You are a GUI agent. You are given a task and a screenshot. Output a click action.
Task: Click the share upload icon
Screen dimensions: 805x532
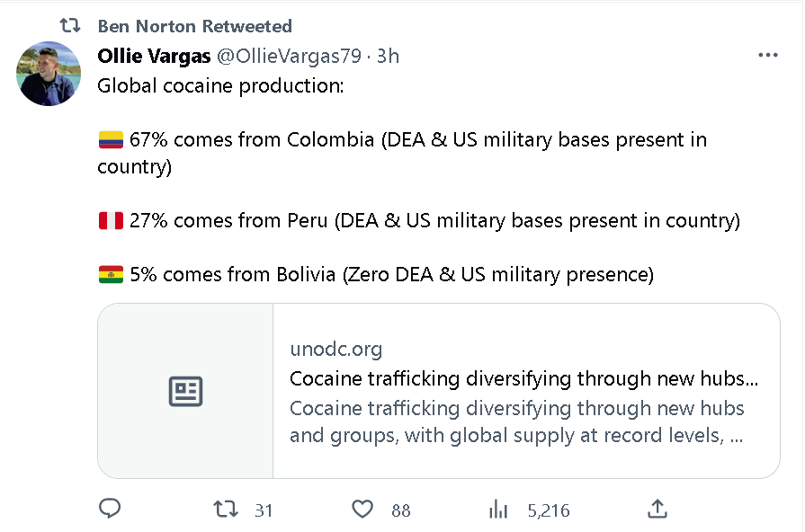(x=657, y=509)
